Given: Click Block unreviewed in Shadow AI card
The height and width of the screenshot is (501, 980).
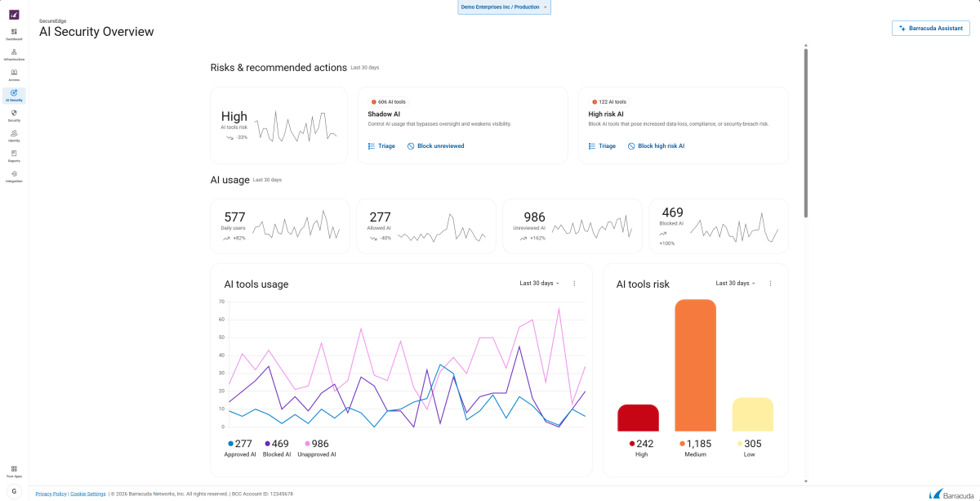Looking at the screenshot, I should coord(435,146).
